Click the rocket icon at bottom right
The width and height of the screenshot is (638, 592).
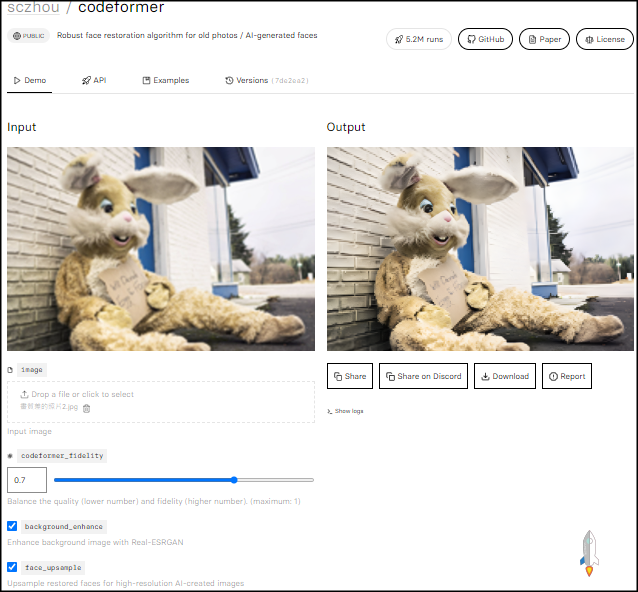pos(589,553)
